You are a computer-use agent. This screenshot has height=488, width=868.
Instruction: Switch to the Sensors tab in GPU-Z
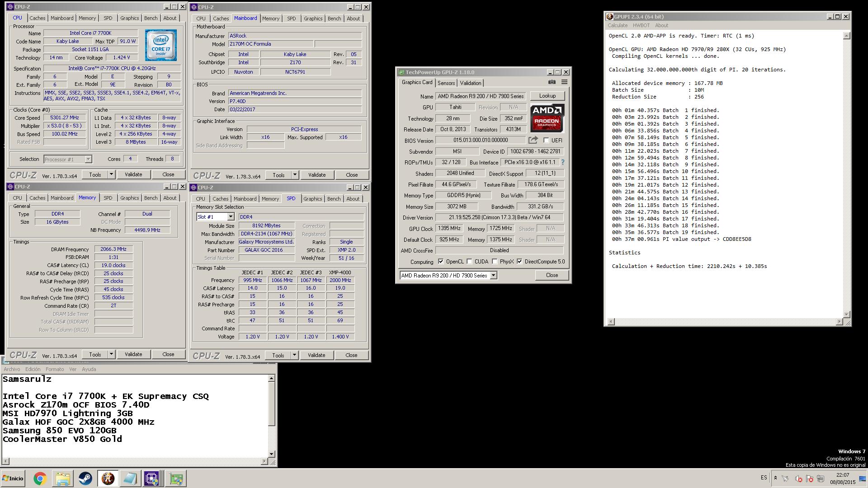(446, 83)
